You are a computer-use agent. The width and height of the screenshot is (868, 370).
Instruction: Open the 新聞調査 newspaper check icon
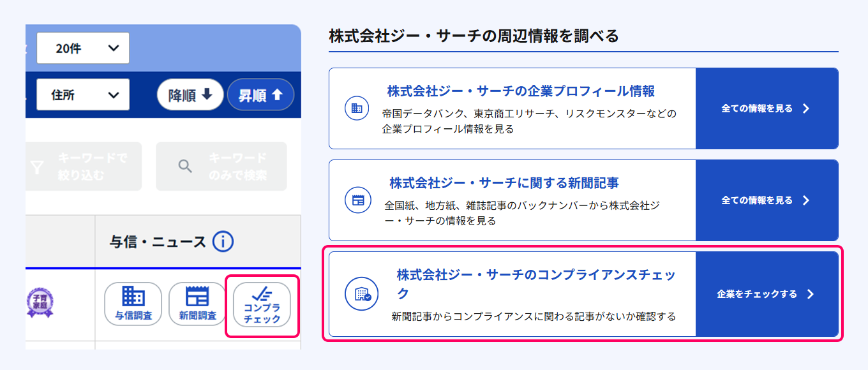198,304
